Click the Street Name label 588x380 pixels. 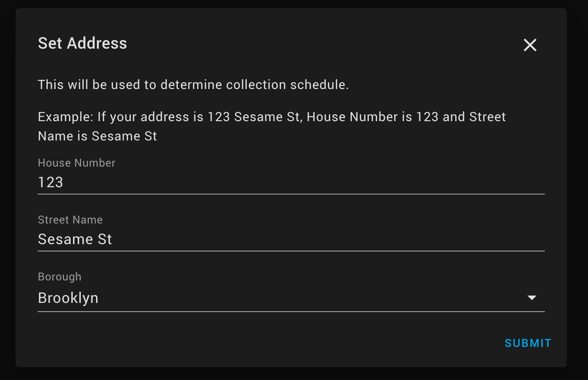(70, 220)
